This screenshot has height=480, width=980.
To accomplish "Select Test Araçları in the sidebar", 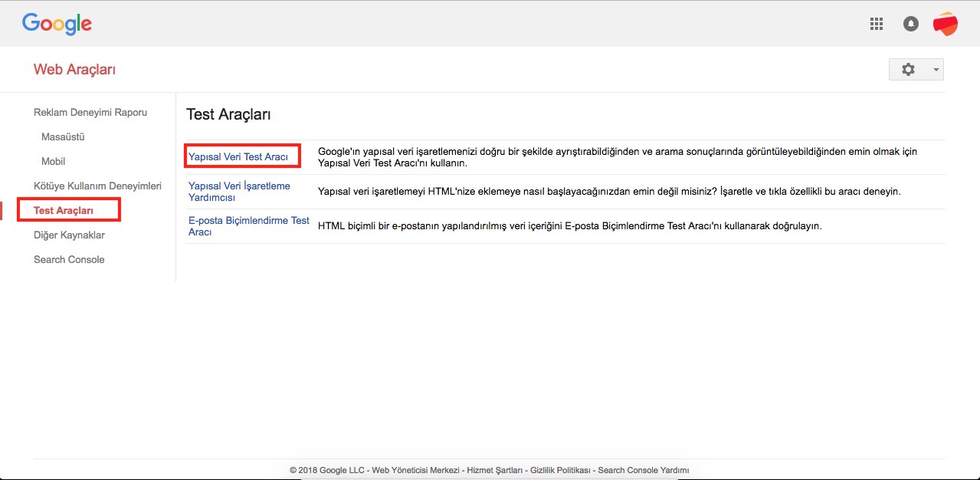I will [x=64, y=210].
